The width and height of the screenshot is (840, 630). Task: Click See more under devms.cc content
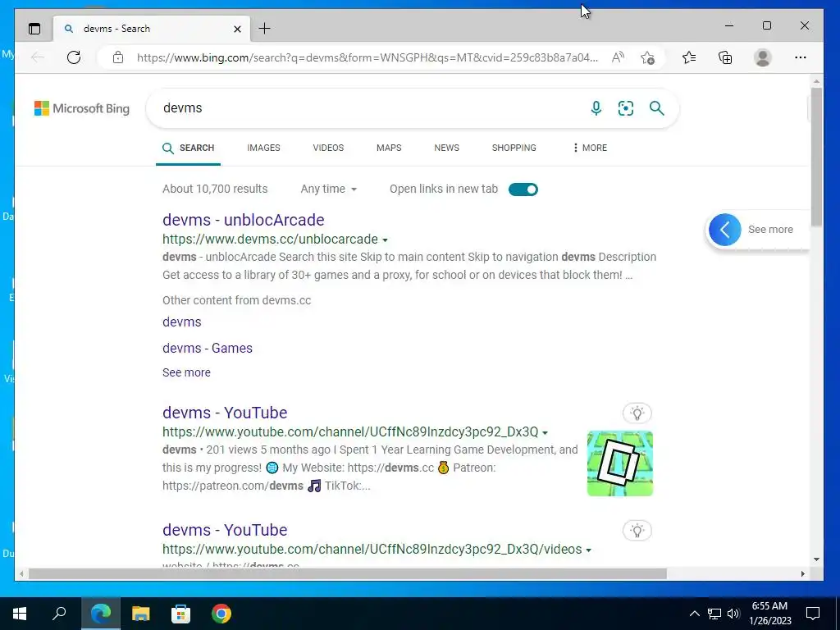click(x=186, y=372)
